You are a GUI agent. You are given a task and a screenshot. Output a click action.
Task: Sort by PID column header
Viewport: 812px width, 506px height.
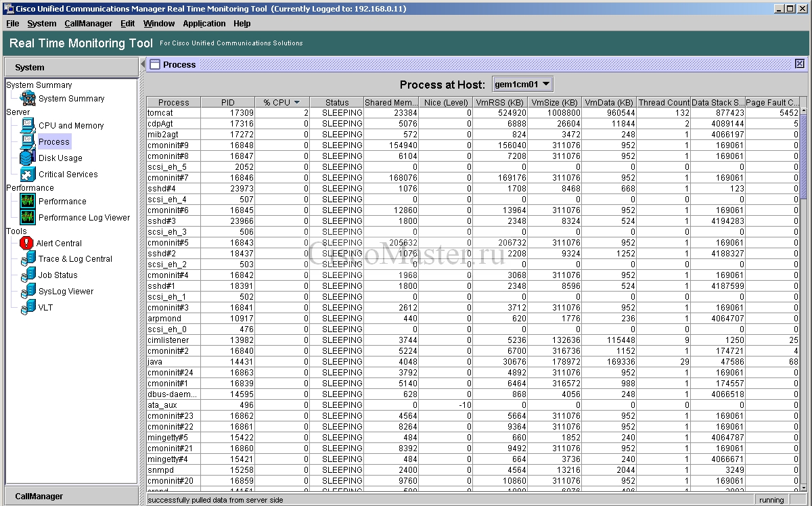click(228, 102)
